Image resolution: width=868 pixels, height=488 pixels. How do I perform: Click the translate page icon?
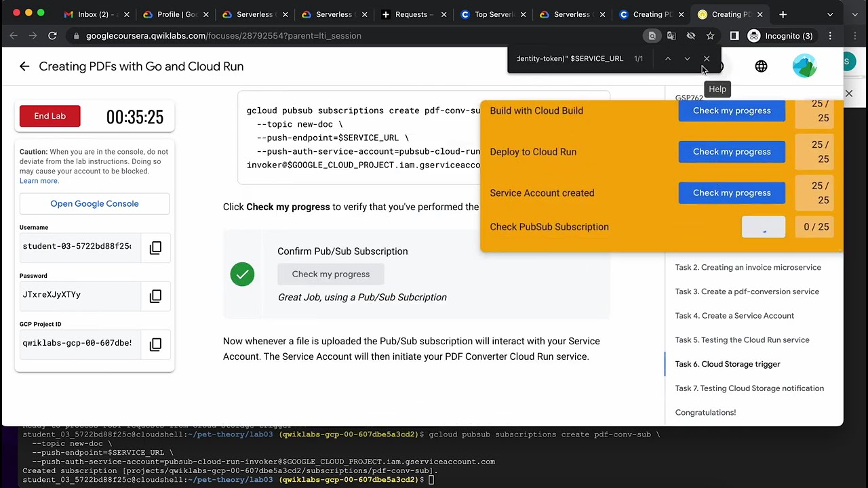tap(671, 36)
